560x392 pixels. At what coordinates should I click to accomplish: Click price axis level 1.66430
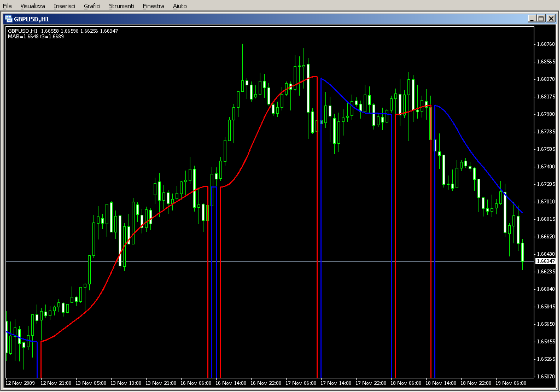pos(546,254)
